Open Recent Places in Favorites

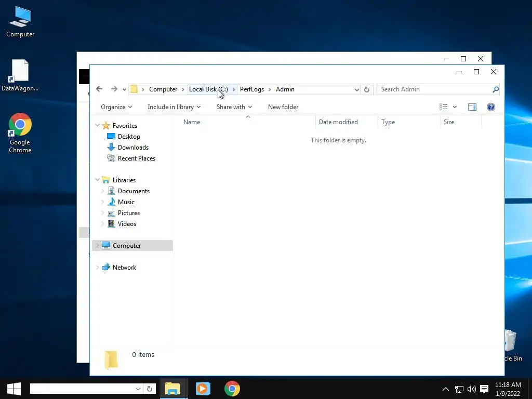(x=137, y=158)
